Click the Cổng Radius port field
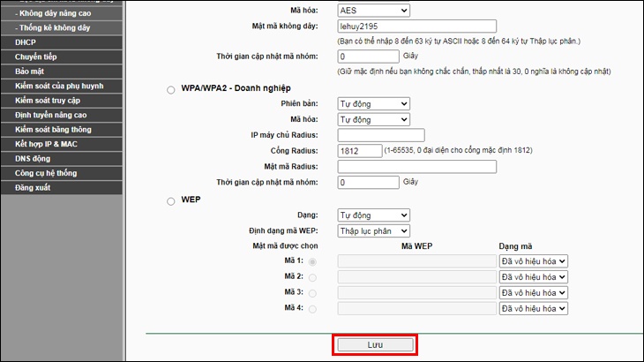Viewport: 644px width, 362px height. pyautogui.click(x=359, y=151)
